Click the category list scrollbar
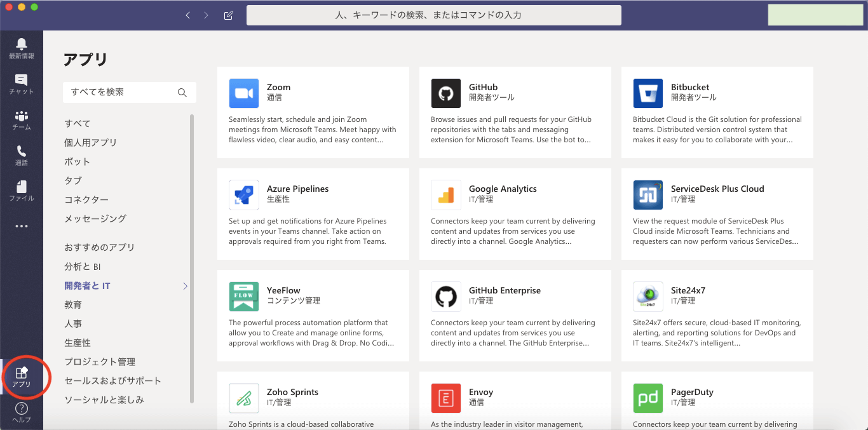868x430 pixels. pyautogui.click(x=192, y=259)
